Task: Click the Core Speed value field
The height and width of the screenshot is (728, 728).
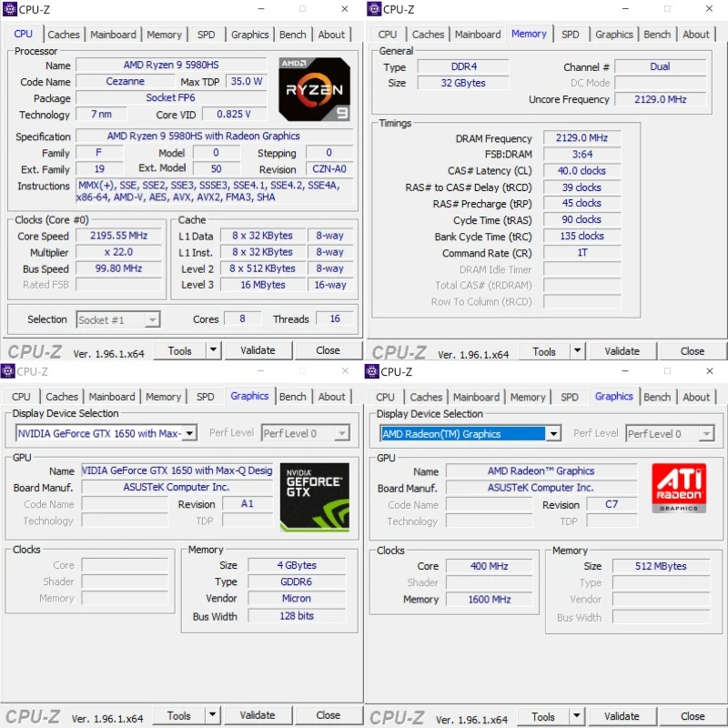Action: pos(119,236)
